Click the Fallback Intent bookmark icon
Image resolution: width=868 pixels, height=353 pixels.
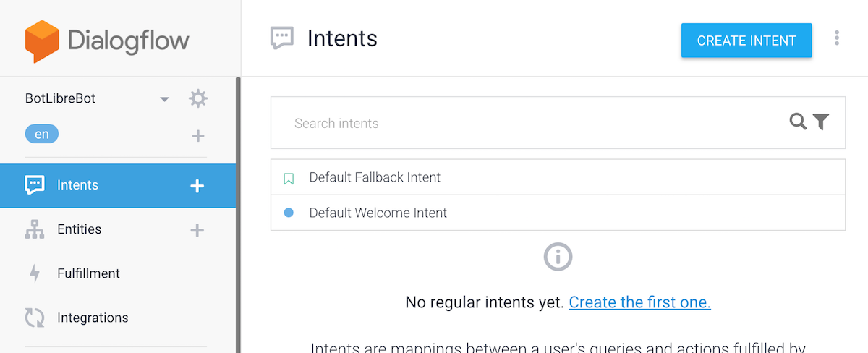(x=289, y=178)
